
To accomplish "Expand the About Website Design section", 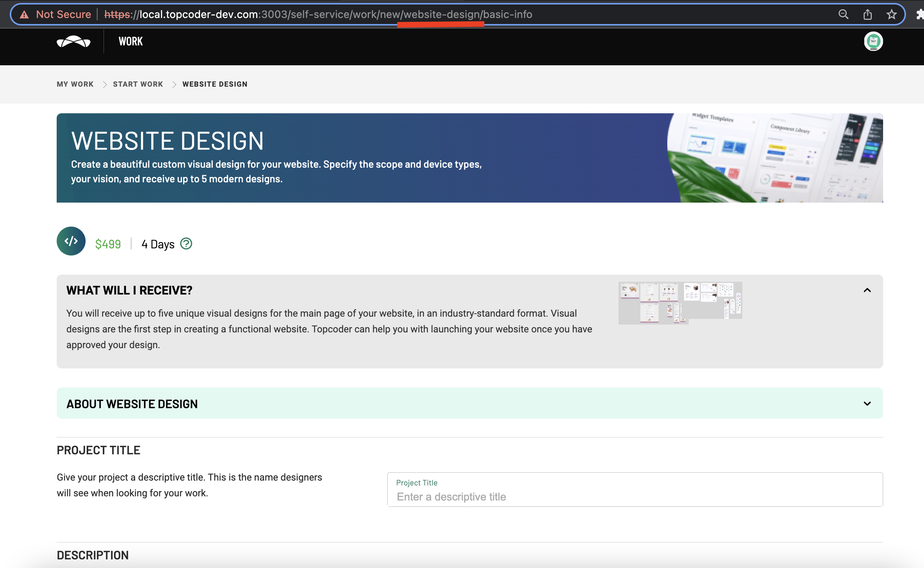I will click(867, 403).
